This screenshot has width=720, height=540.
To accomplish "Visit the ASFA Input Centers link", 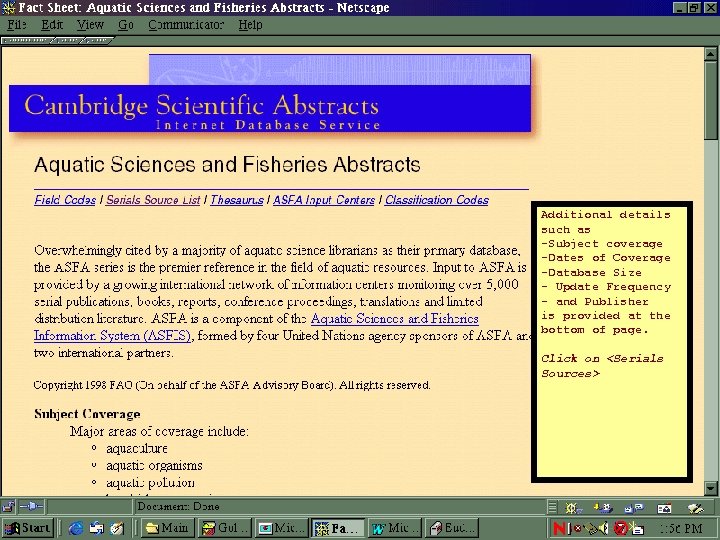I will point(324,200).
